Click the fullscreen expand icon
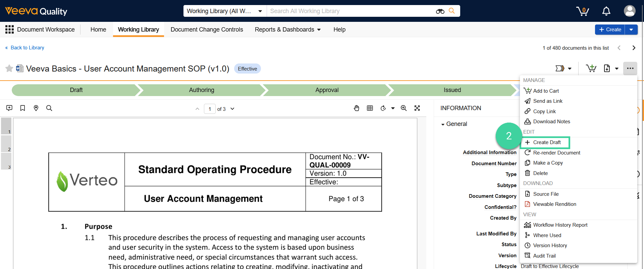Image resolution: width=644 pixels, height=269 pixels. click(417, 108)
